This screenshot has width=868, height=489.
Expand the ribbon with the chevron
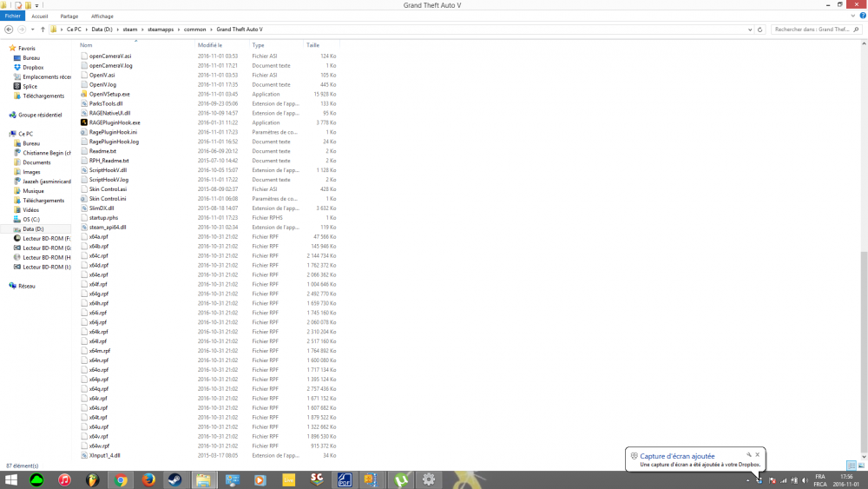[x=853, y=16]
